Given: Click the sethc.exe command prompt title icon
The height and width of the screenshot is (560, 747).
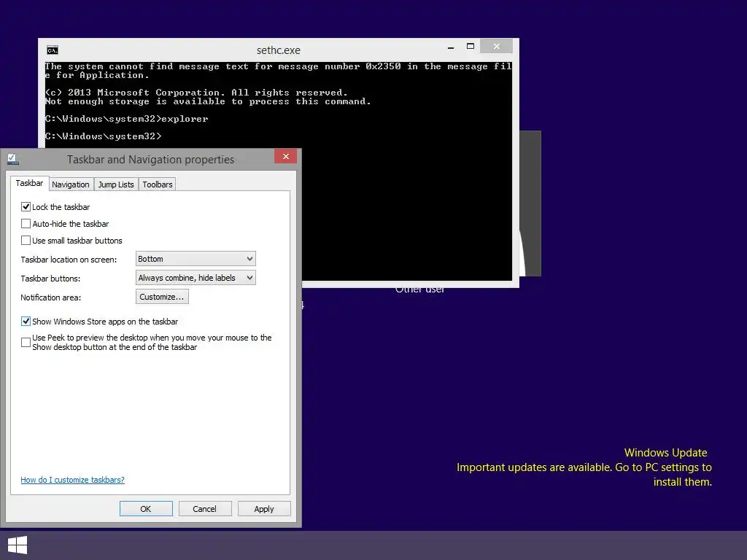Looking at the screenshot, I should coord(53,50).
